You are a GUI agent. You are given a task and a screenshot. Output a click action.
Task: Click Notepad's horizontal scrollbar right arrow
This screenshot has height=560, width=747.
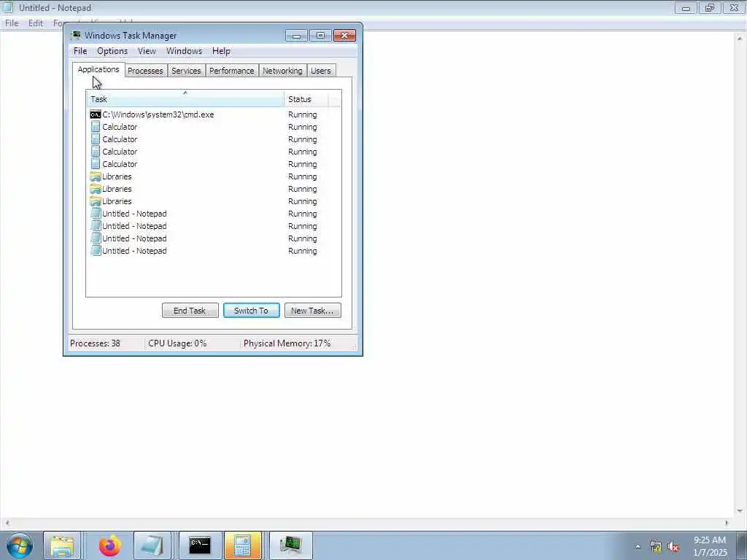[727, 522]
